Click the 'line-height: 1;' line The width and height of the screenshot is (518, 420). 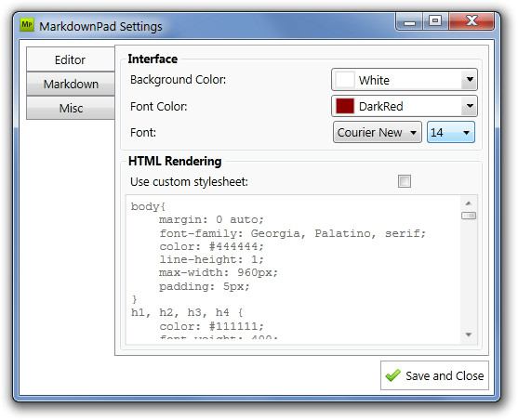click(x=211, y=259)
